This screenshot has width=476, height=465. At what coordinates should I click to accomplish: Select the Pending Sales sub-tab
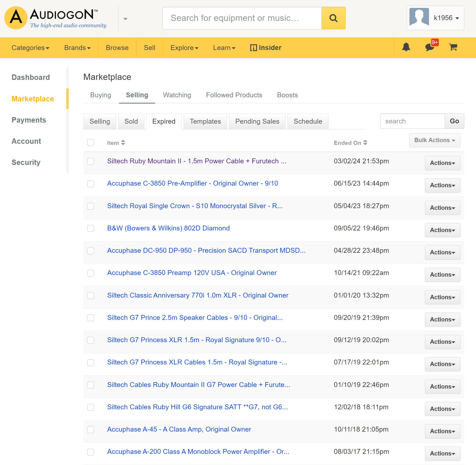point(257,121)
